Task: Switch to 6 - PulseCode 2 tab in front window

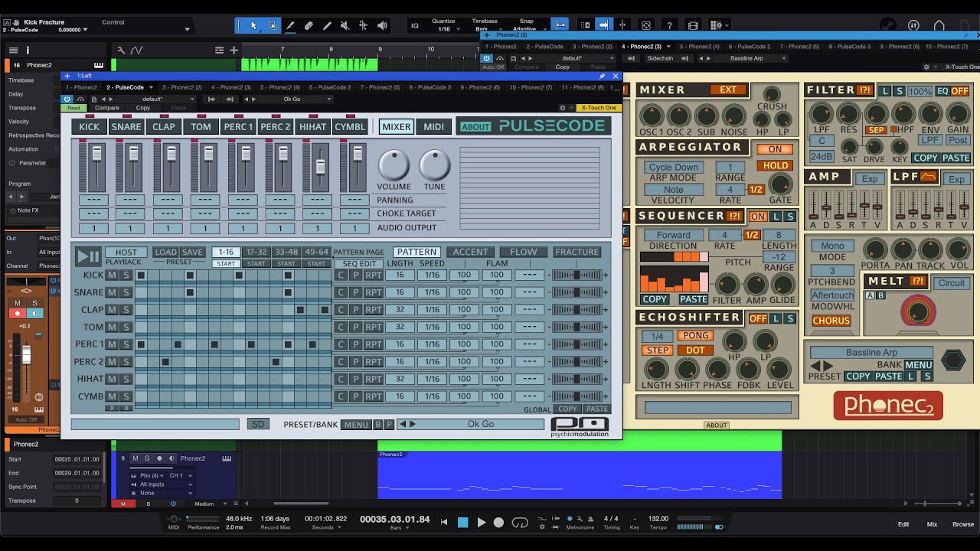Action: (x=329, y=87)
